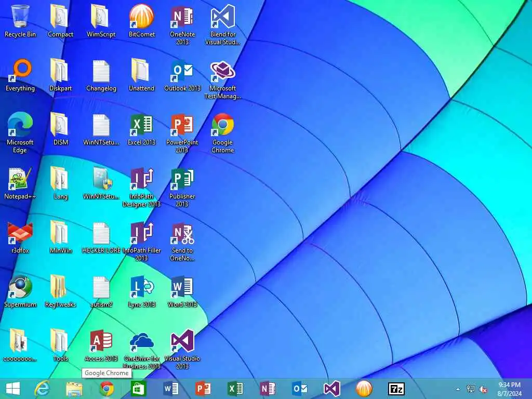The height and width of the screenshot is (399, 532).
Task: Open the Everything search shortcut
Action: 20,75
